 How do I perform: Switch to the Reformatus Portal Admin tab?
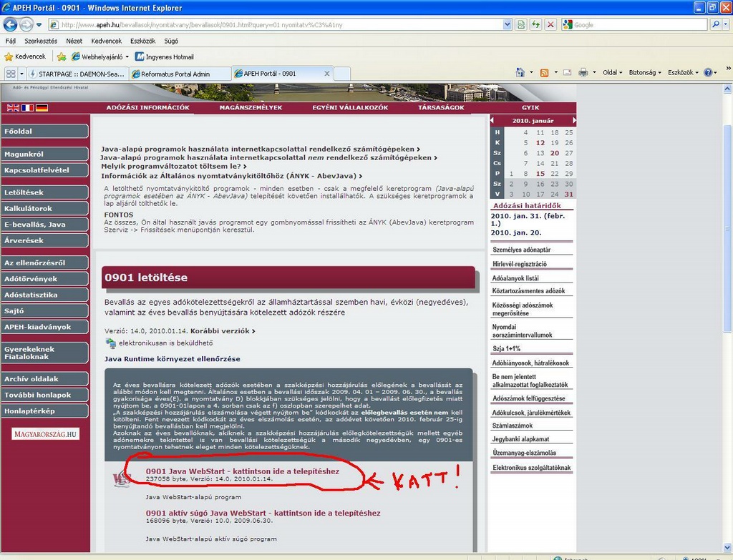(x=180, y=74)
